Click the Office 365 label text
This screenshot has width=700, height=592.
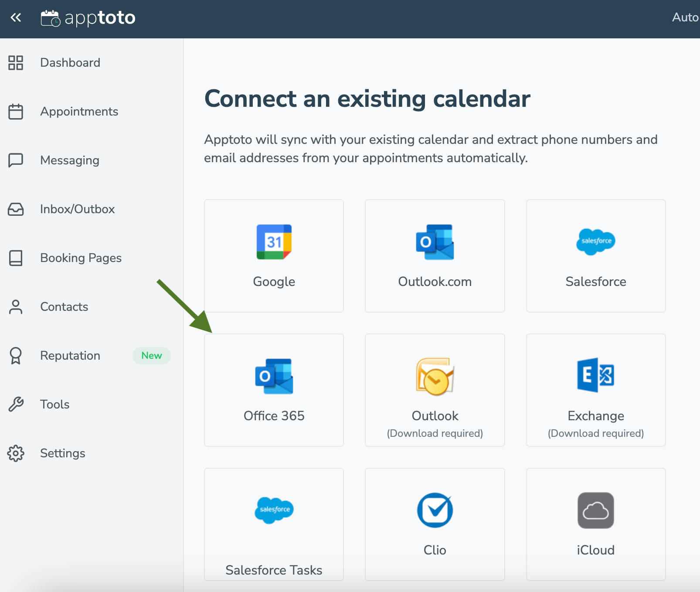pyautogui.click(x=274, y=416)
